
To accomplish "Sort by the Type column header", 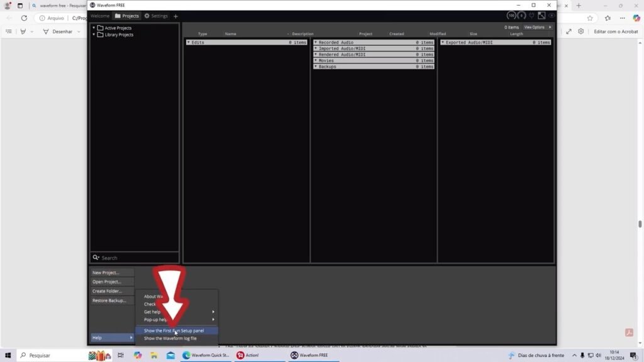I will (203, 34).
